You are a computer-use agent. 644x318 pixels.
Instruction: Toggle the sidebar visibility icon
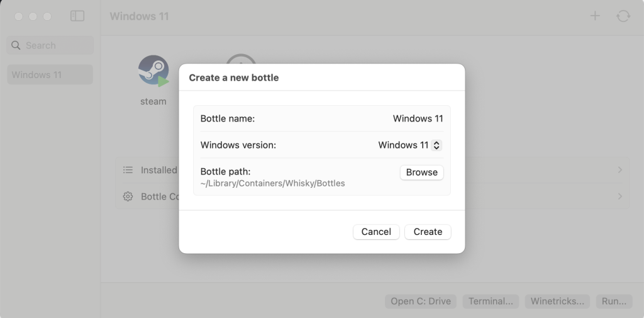(77, 16)
